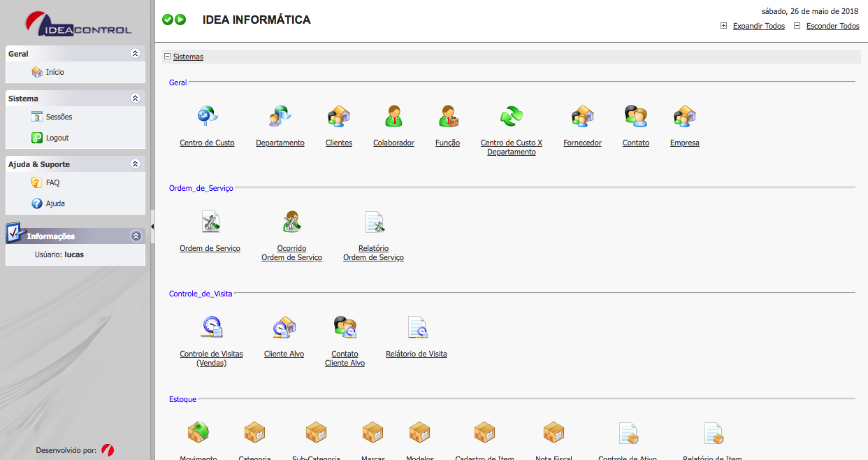The image size is (868, 460).
Task: Open the Marcas box icon
Action: coord(373,433)
